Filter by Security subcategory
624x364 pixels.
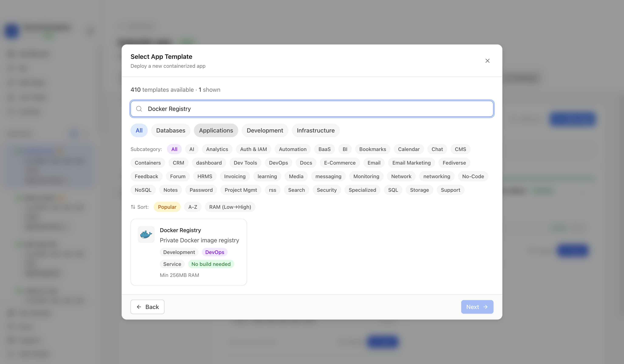click(327, 190)
